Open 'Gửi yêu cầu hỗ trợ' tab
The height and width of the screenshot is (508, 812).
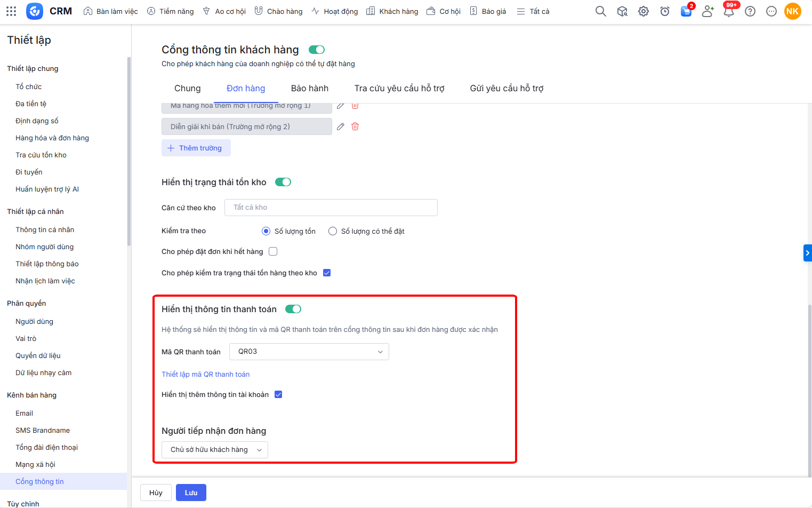point(507,89)
